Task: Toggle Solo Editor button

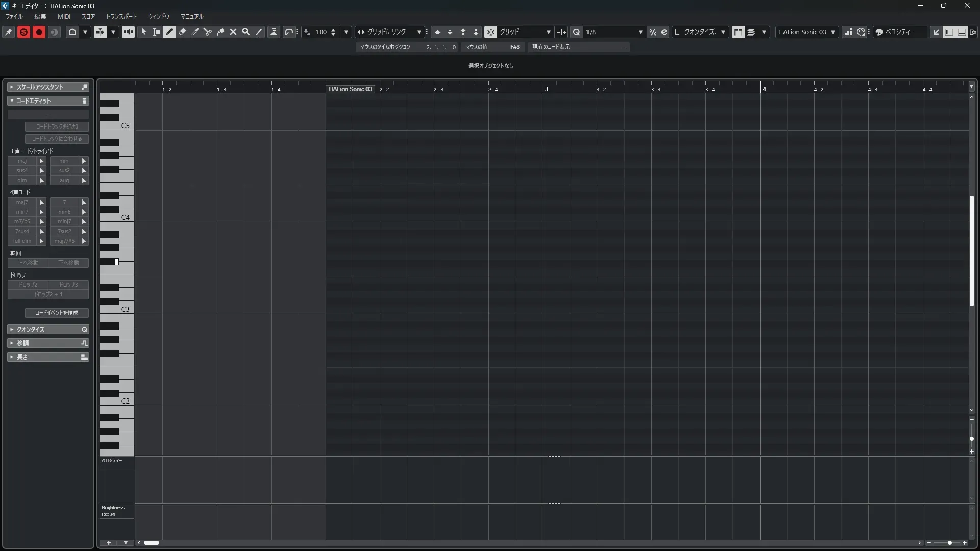Action: point(23,32)
